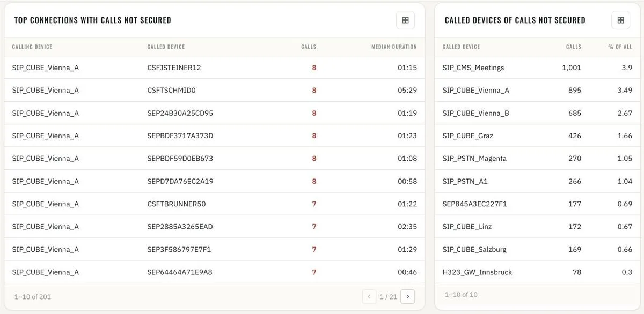Click median duration 00:46
Image resolution: width=644 pixels, height=314 pixels.
pyautogui.click(x=407, y=272)
